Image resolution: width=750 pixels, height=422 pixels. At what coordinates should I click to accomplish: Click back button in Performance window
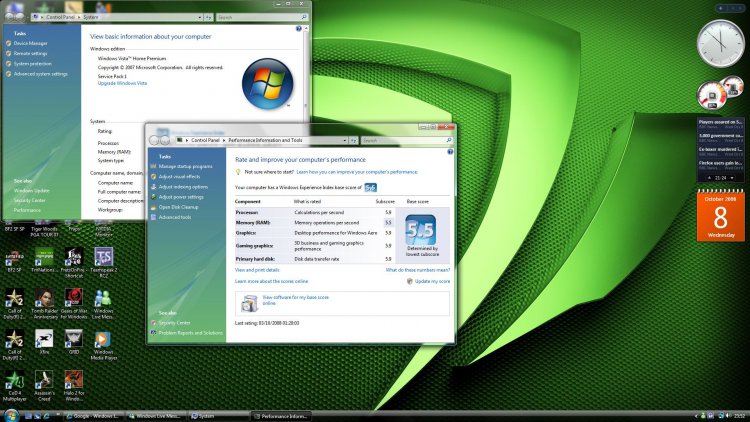click(x=154, y=140)
